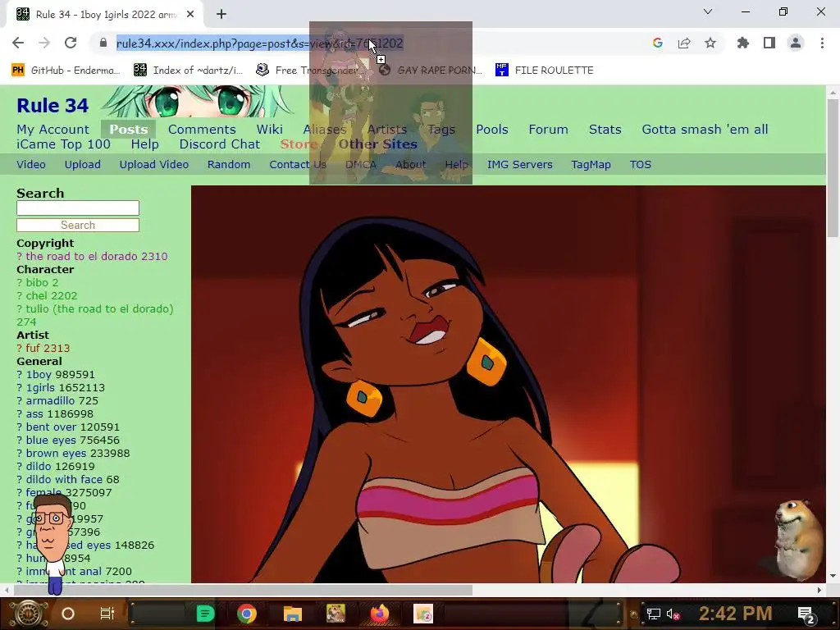This screenshot has height=630, width=840.
Task: Click the Search button under the field
Action: [x=78, y=225]
